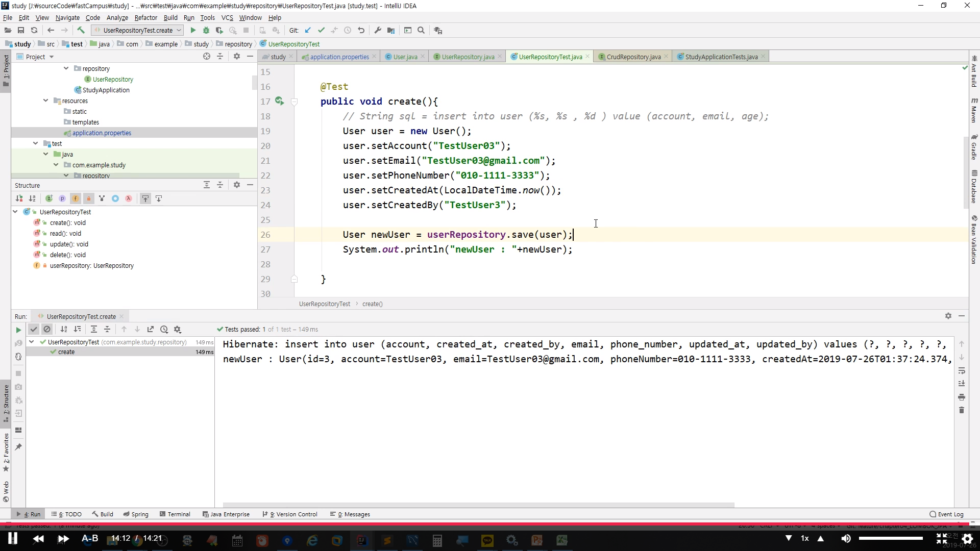Click Run test gutter icon on line 17
The image size is (980, 551).
(279, 101)
